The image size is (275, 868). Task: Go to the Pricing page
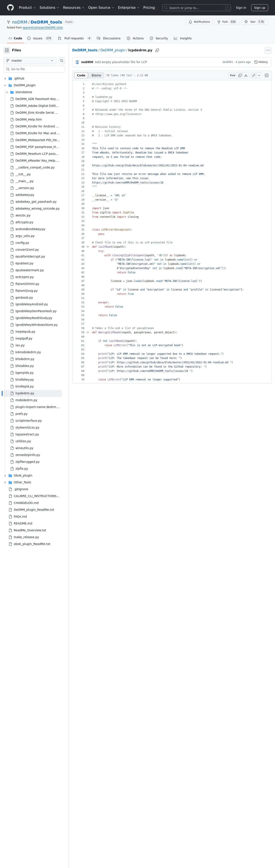pos(149,7)
